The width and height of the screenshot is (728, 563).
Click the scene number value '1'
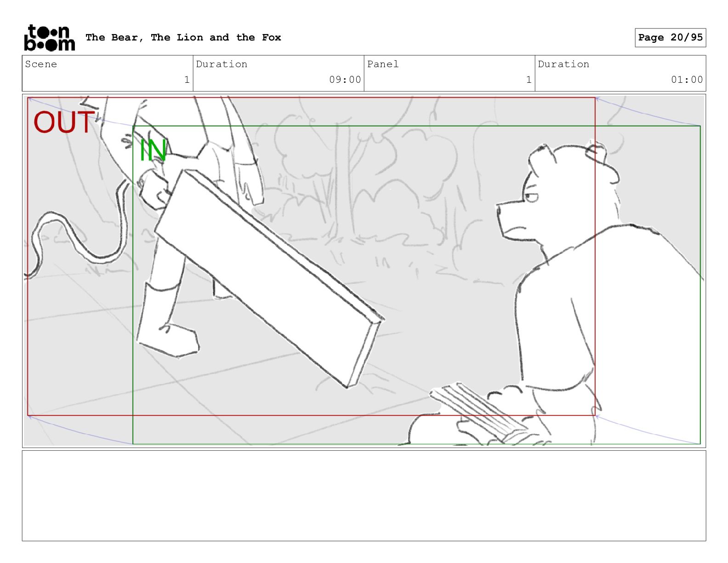tap(187, 80)
